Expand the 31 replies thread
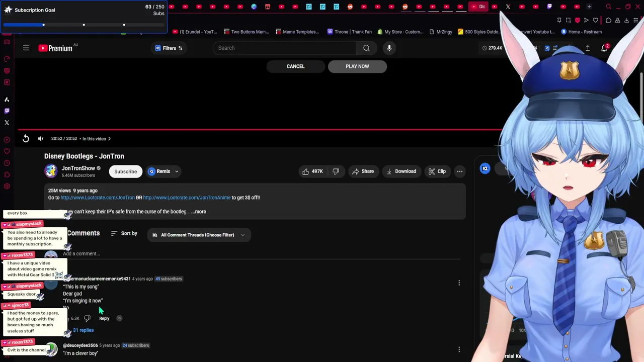This screenshot has width=644, height=362. [x=83, y=330]
